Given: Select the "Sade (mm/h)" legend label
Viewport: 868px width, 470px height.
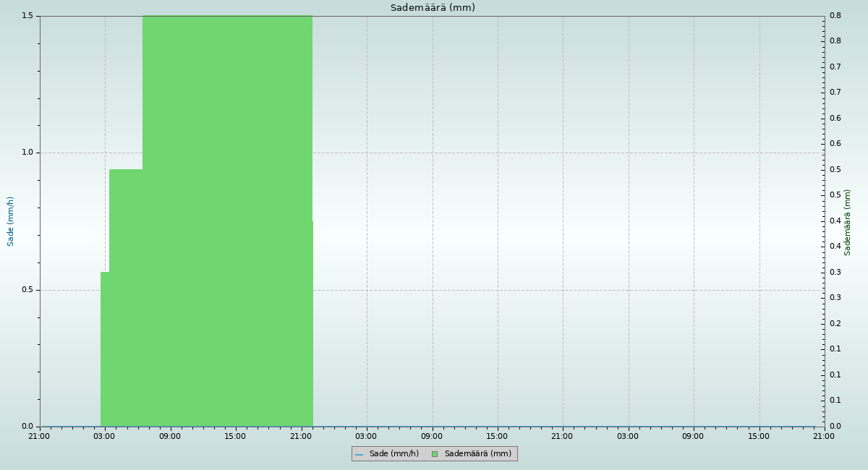Looking at the screenshot, I should (x=393, y=454).
